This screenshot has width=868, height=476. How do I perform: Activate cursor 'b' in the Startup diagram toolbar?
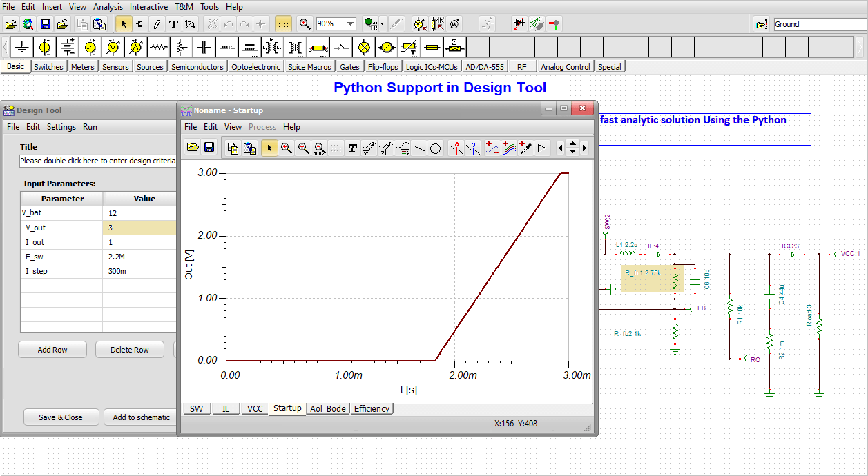click(473, 148)
